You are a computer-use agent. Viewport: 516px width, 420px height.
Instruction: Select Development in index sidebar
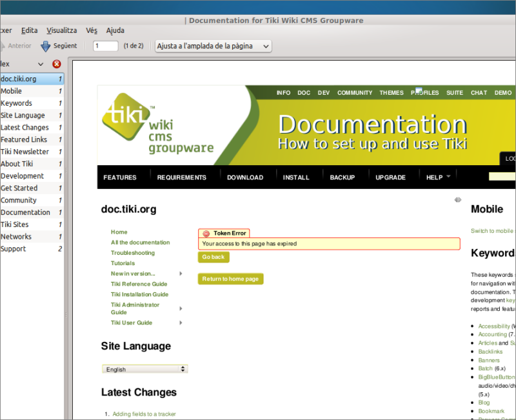[32, 176]
